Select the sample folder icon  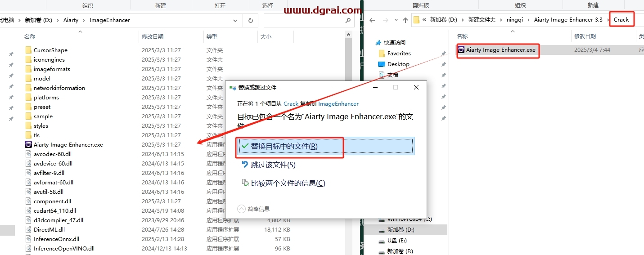pos(28,116)
